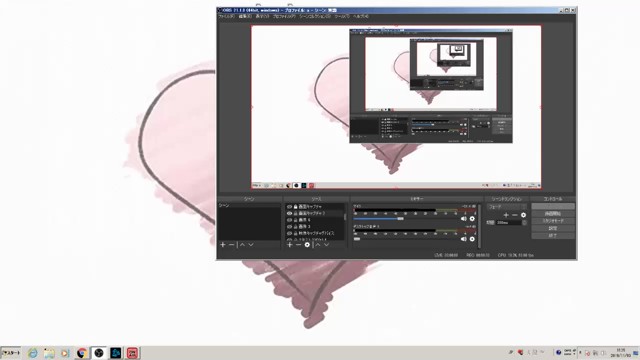Screen dimensions: 640x360
Task: Select the scene entry in the Scenes list
Action: click(x=249, y=206)
